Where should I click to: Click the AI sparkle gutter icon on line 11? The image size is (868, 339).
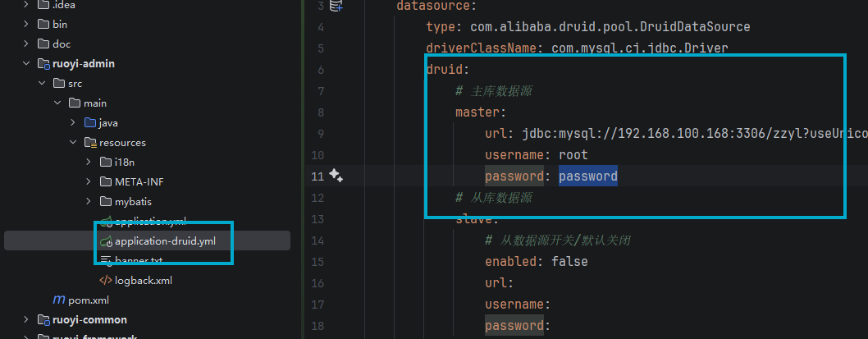tap(336, 176)
